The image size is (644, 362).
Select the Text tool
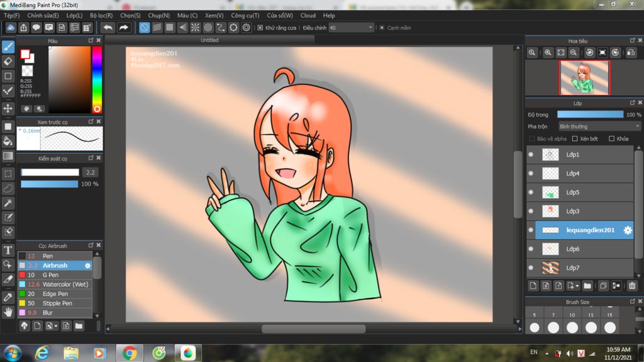click(x=8, y=250)
